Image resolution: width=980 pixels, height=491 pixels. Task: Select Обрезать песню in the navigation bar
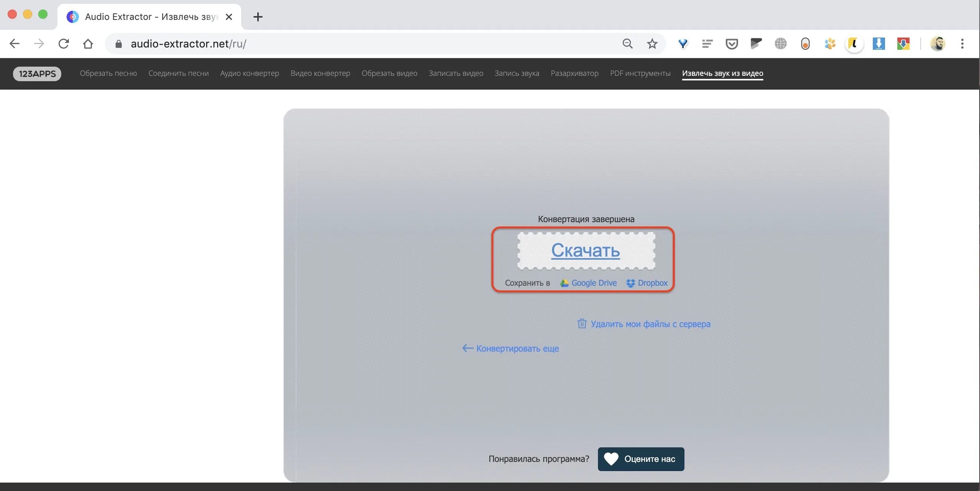(x=108, y=73)
